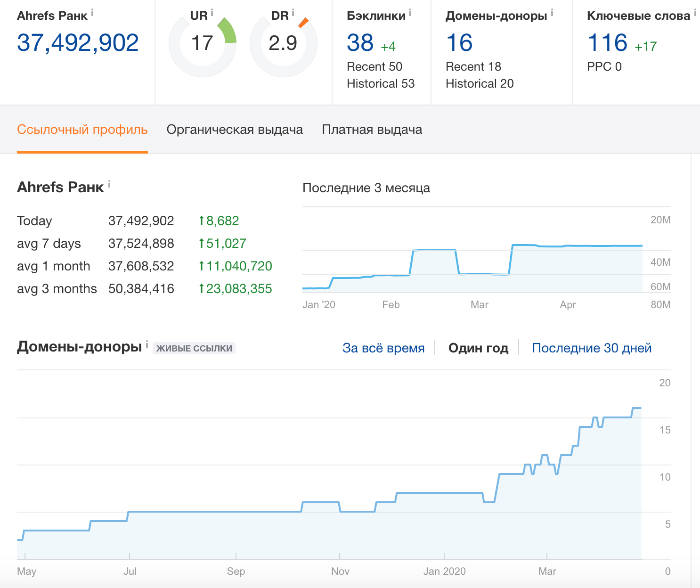Click the UR 17 gauge
Screen dimensions: 700x588
click(203, 43)
